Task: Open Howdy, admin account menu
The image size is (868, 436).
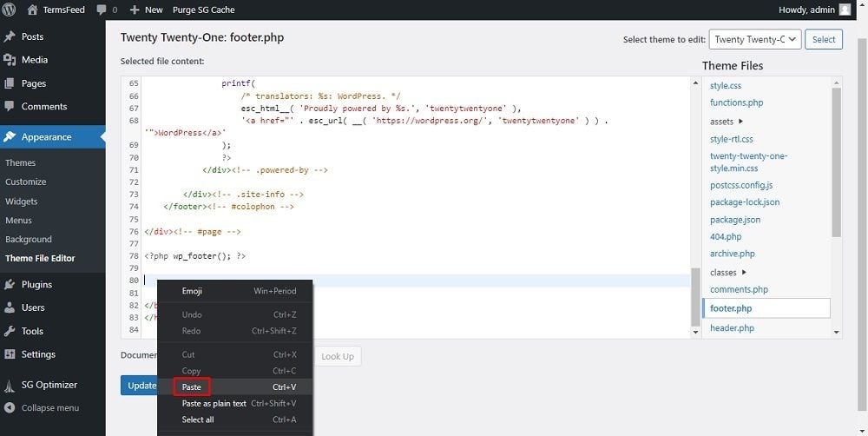Action: 814,10
